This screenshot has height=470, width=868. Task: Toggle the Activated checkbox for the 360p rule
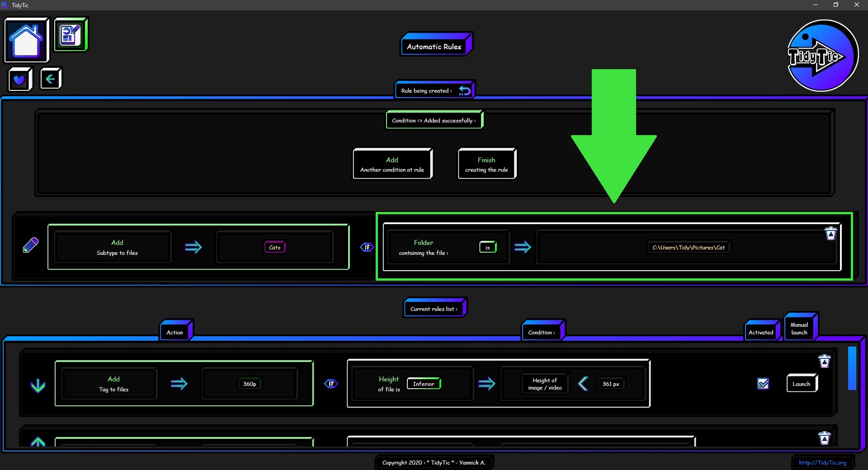coord(763,384)
